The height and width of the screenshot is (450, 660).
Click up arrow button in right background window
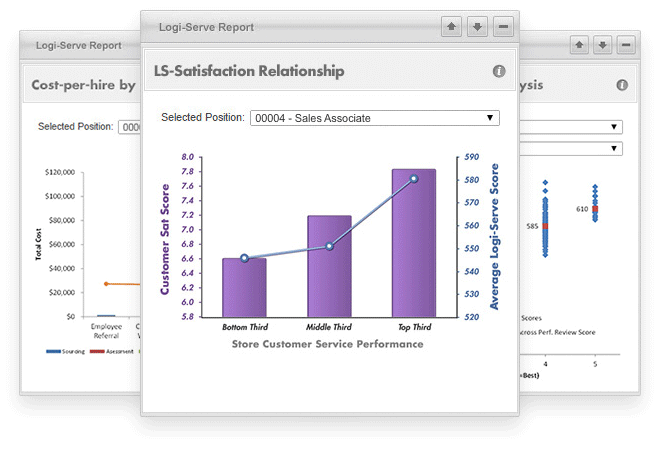coord(579,45)
